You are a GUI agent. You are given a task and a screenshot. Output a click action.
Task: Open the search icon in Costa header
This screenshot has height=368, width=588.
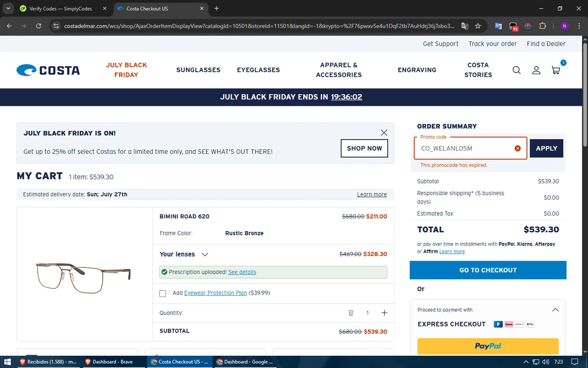(x=517, y=70)
